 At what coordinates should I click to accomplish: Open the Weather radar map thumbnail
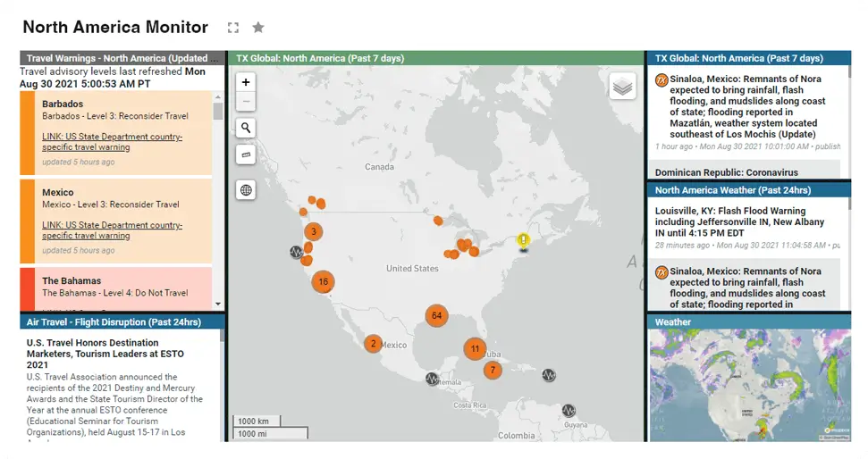(x=748, y=384)
